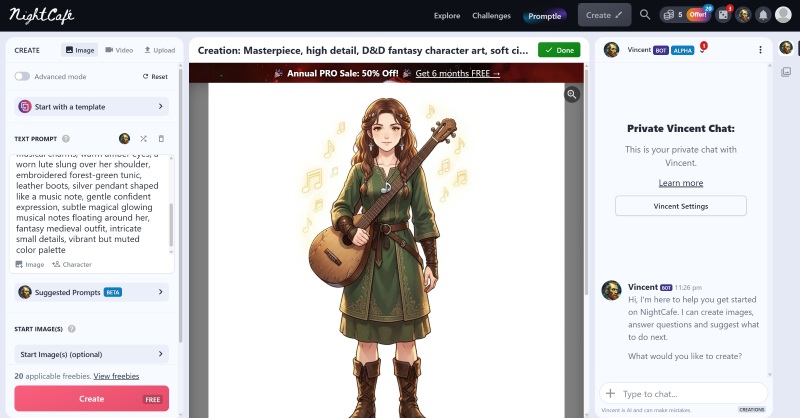Viewport: 800px width, 418px height.
Task: Click the CREATIONS tag below the chat
Action: click(x=752, y=409)
